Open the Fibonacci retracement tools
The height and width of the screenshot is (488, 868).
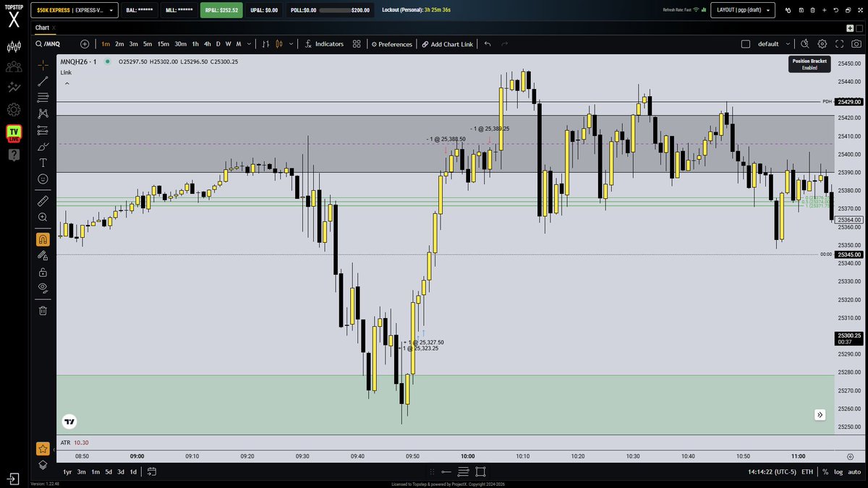tap(43, 97)
